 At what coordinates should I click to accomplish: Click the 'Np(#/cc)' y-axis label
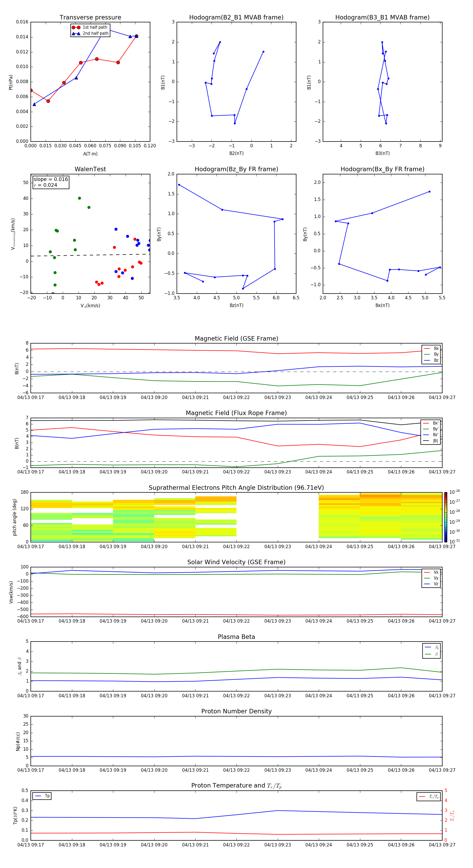point(18,741)
